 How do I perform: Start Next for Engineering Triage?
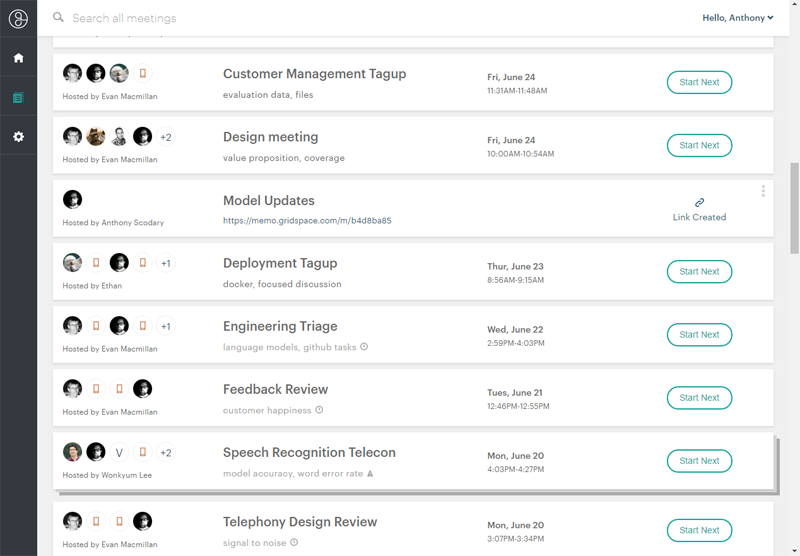[x=699, y=335]
